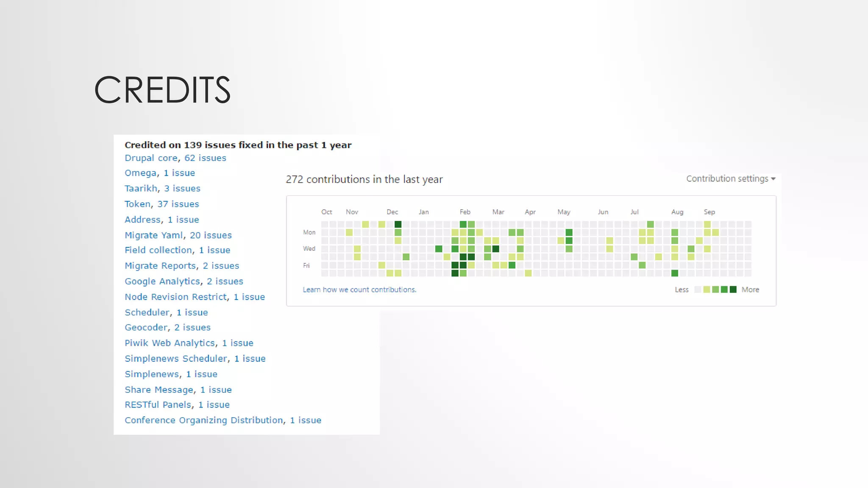868x488 pixels.
Task: Open Migrate Yaml, 20 issues link
Action: (178, 235)
